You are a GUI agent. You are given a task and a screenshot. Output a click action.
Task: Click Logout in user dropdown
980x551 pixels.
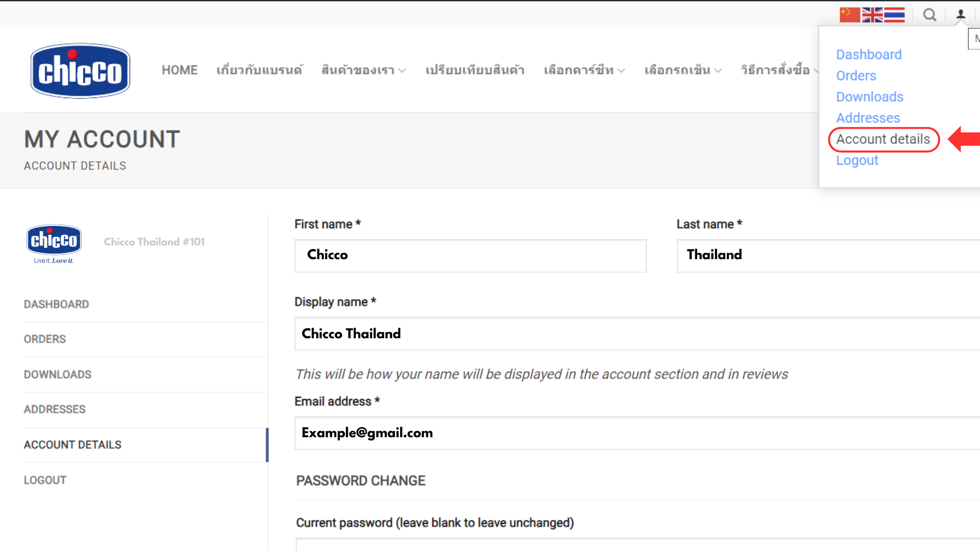(x=857, y=160)
